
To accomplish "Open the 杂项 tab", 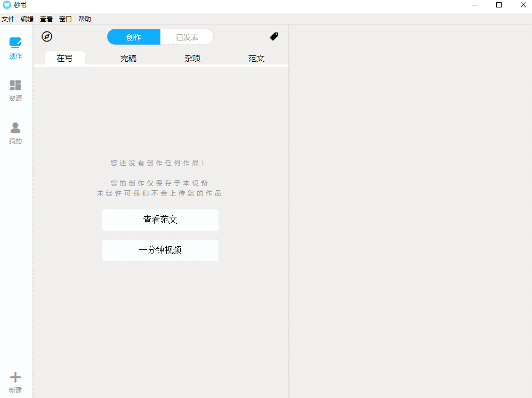I will [192, 58].
